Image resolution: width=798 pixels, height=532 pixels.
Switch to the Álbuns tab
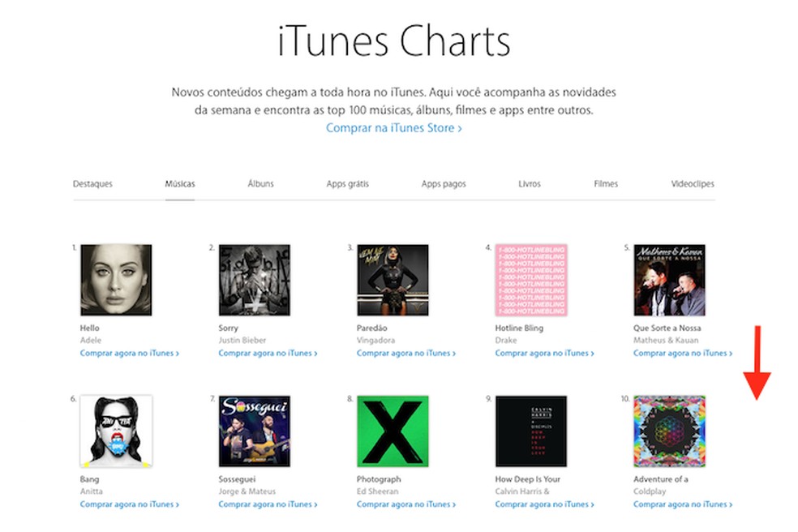coord(260,184)
